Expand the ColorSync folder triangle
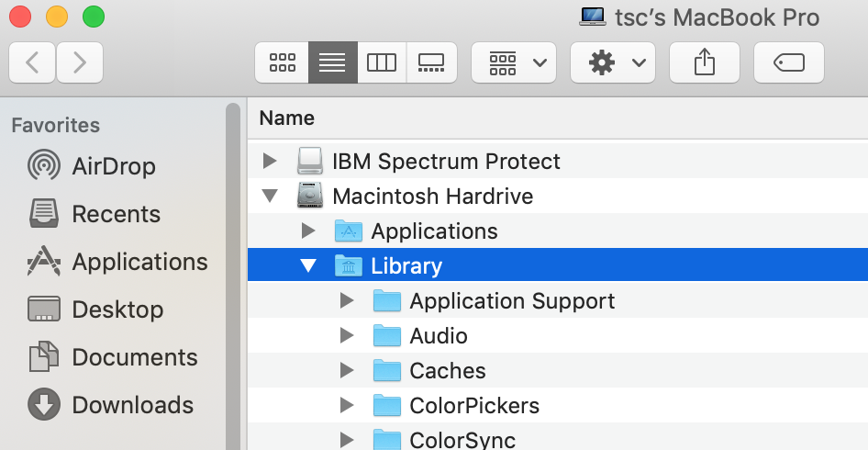This screenshot has width=868, height=450. [347, 441]
